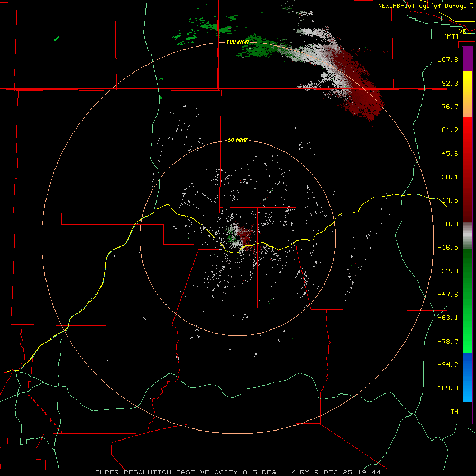Click the 30.1 legend value
This screenshot has width=476, height=476.
click(450, 177)
